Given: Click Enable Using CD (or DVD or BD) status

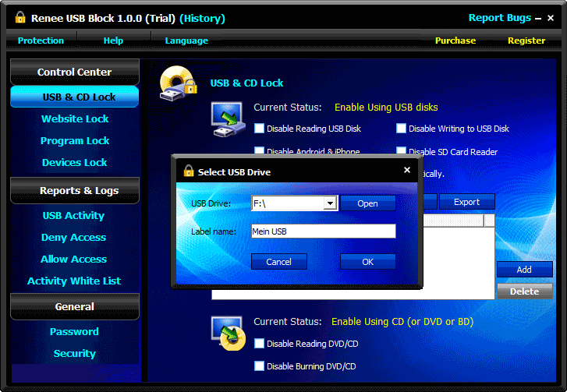Looking at the screenshot, I should (402, 322).
